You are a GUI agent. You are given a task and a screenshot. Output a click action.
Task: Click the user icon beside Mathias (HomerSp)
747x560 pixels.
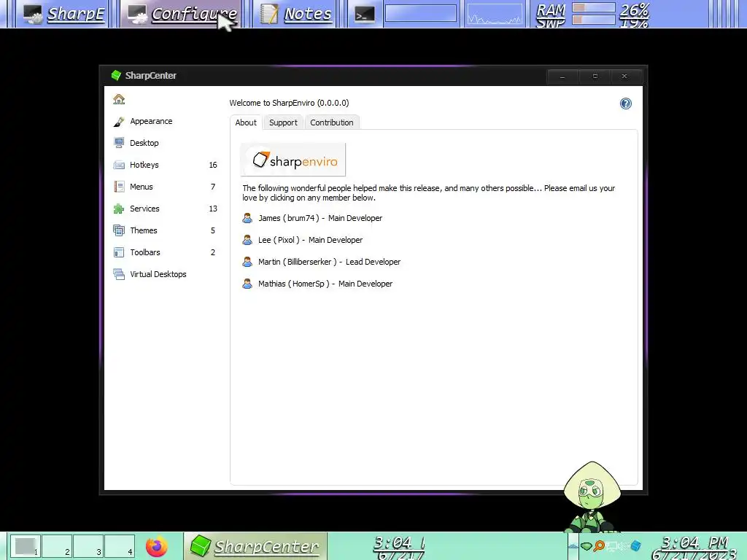[247, 284]
